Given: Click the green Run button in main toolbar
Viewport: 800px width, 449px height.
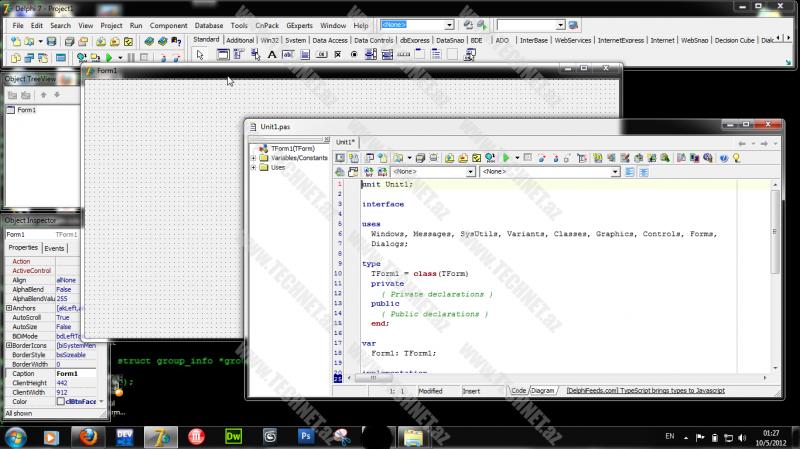Looking at the screenshot, I should point(109,58).
